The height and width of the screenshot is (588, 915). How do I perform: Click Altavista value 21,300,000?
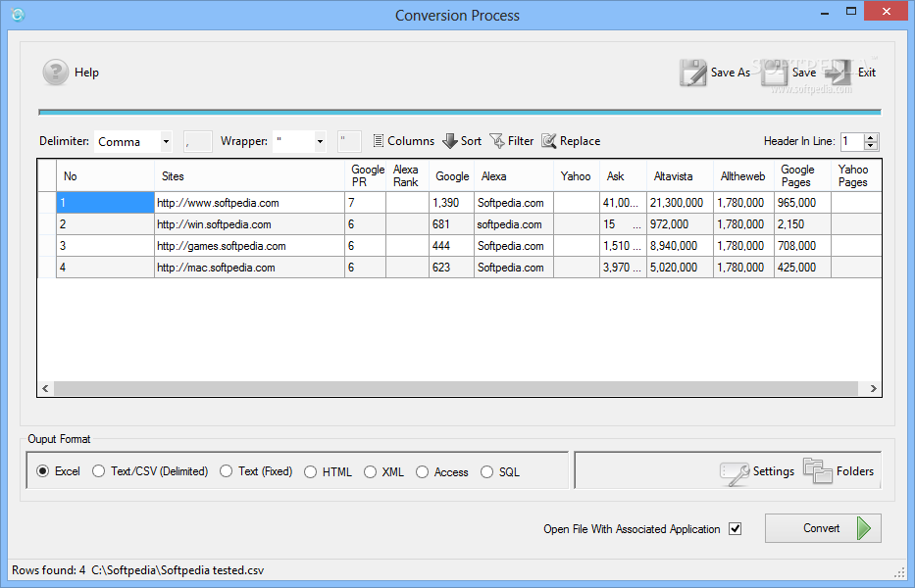click(x=680, y=203)
